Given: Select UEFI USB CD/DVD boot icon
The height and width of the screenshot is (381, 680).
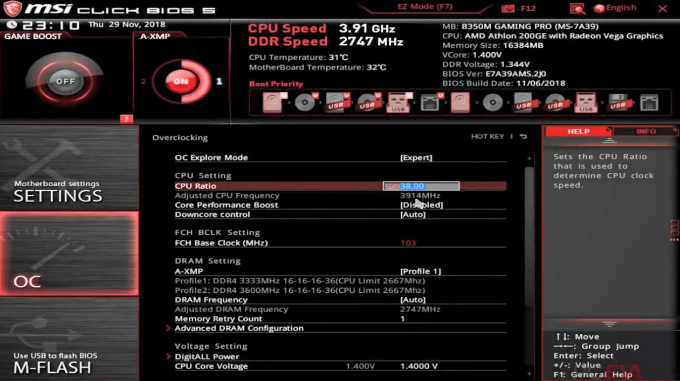Looking at the screenshot, I should (x=368, y=102).
